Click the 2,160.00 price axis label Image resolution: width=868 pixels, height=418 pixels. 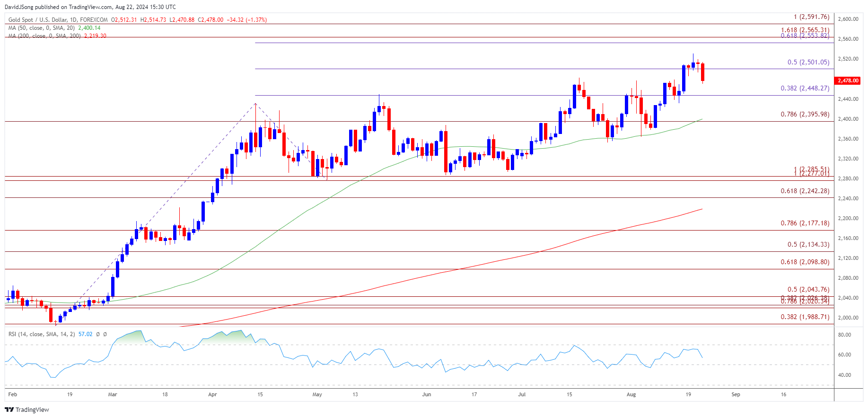(x=848, y=238)
